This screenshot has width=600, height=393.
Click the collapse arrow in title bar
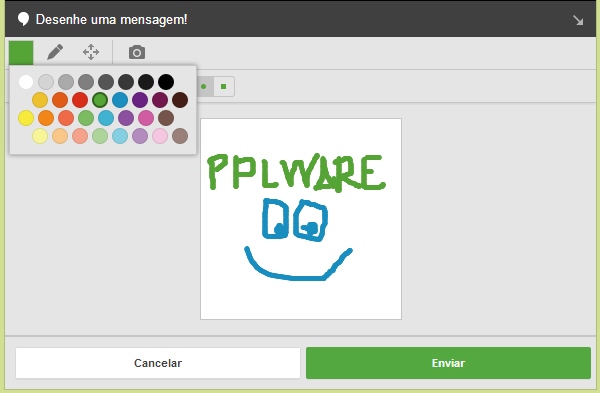[x=578, y=20]
